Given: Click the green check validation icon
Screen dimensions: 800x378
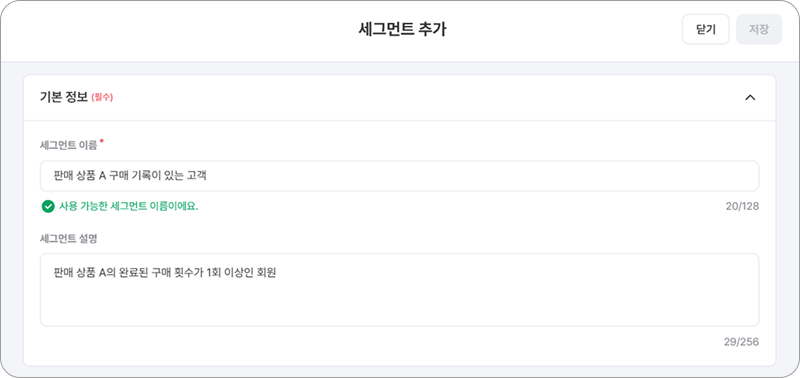Looking at the screenshot, I should 48,207.
